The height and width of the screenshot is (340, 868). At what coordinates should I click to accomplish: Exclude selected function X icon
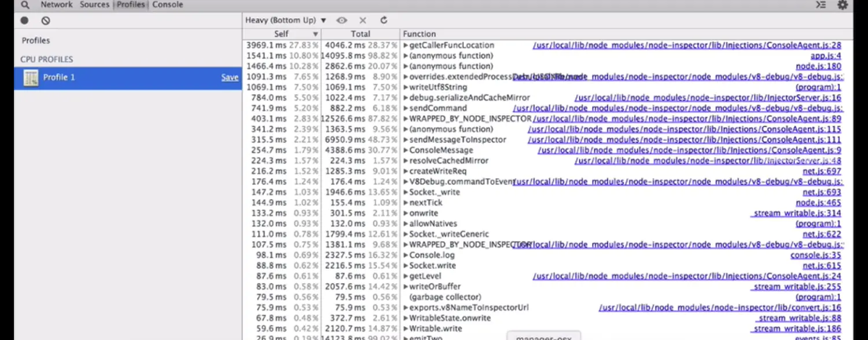[363, 20]
